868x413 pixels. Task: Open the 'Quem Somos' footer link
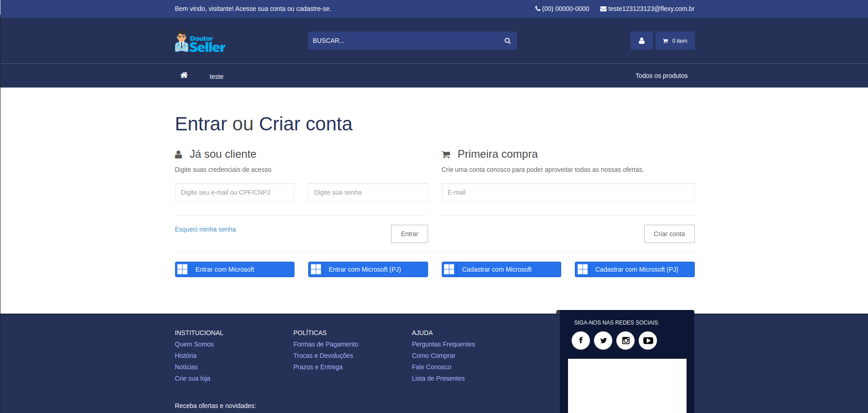[x=194, y=344]
